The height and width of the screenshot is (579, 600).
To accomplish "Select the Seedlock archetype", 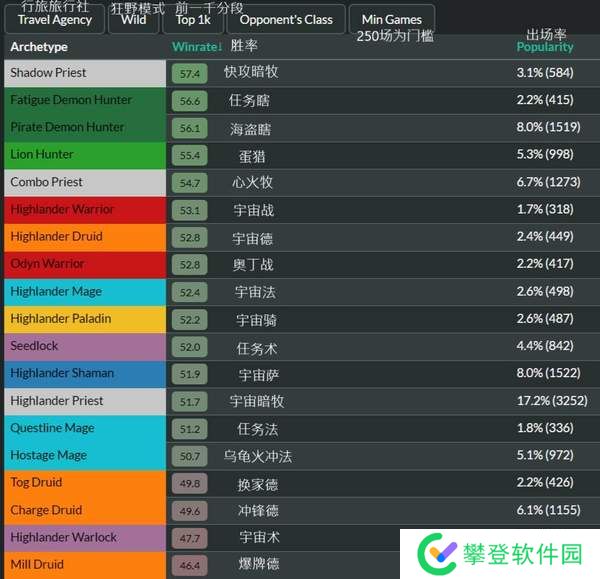I will click(85, 346).
